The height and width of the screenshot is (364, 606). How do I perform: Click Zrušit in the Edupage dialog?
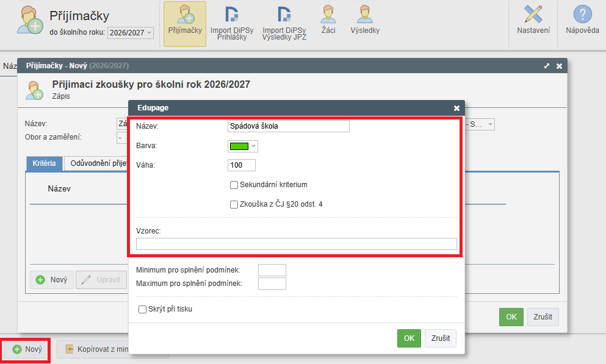(x=440, y=338)
